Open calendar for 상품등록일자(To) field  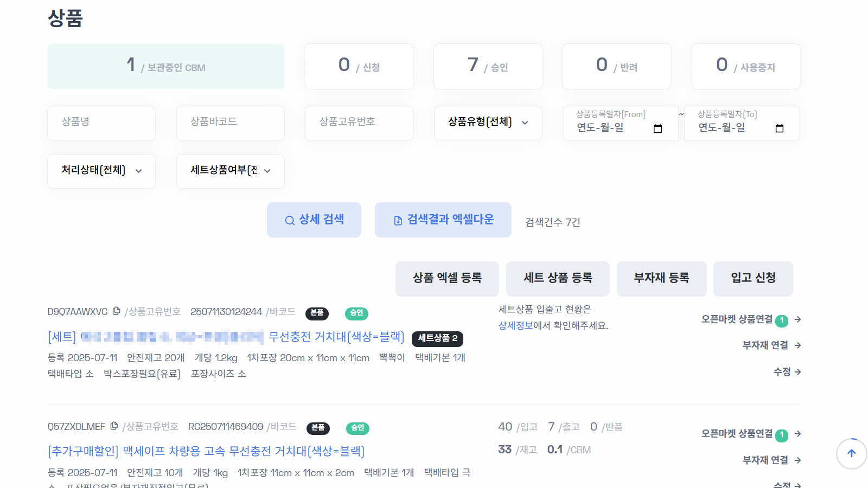[780, 129]
